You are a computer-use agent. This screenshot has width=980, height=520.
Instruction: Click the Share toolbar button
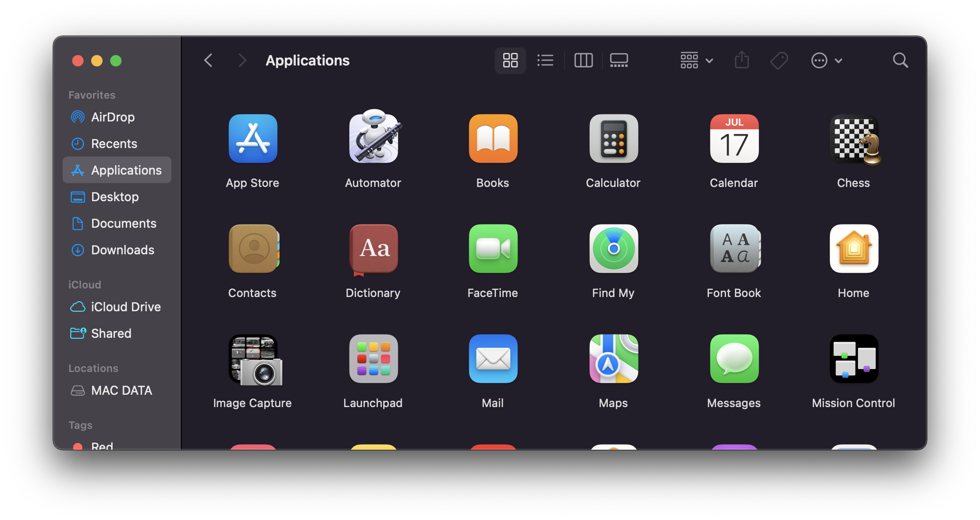[742, 60]
